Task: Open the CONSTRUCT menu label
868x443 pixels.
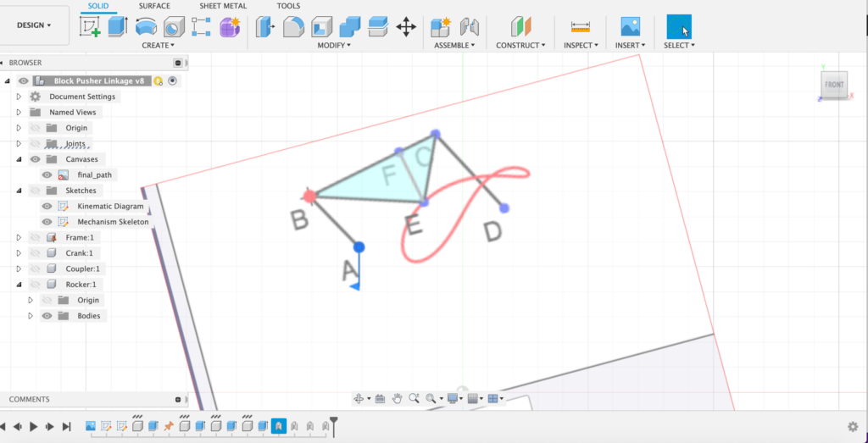Action: (x=520, y=46)
